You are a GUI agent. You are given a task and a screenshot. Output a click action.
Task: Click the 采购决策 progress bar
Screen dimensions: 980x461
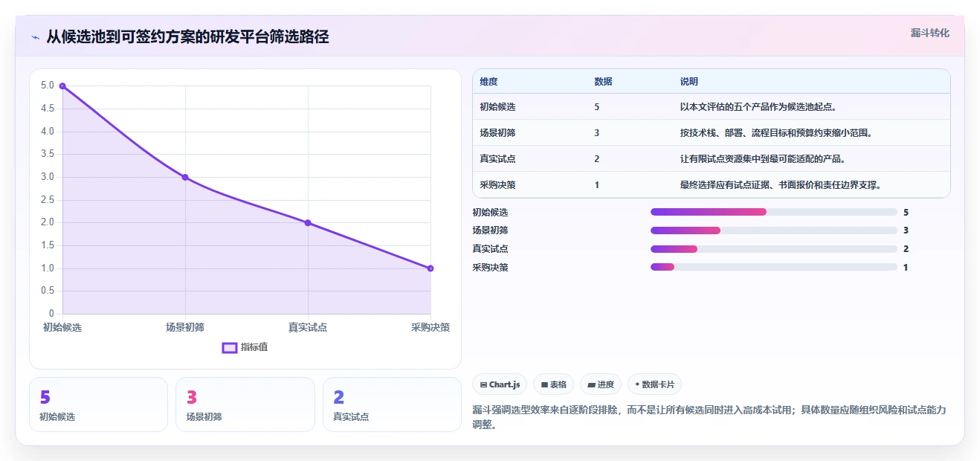tap(774, 268)
